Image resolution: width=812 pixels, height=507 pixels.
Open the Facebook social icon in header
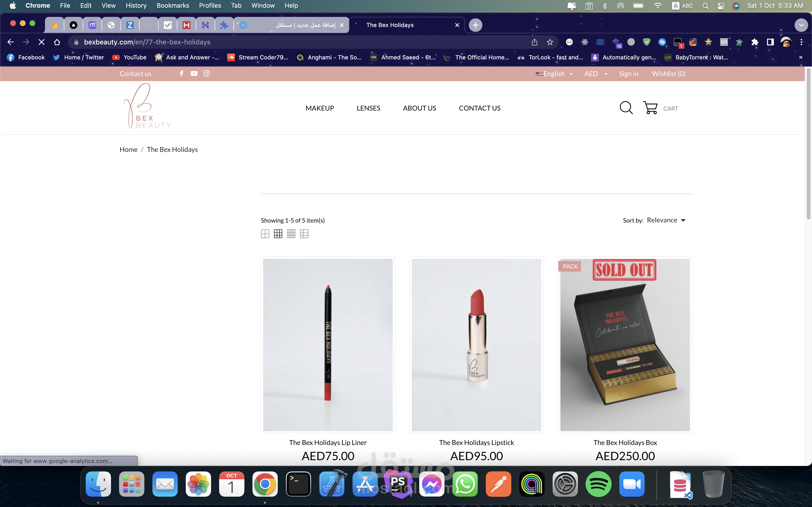point(181,73)
